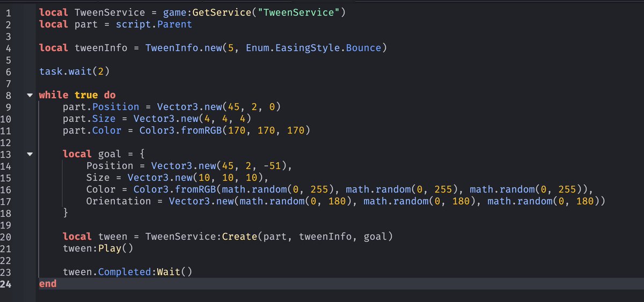The image size is (644, 302).
Task: Place cursor at the end keyword
Action: pyautogui.click(x=48, y=284)
